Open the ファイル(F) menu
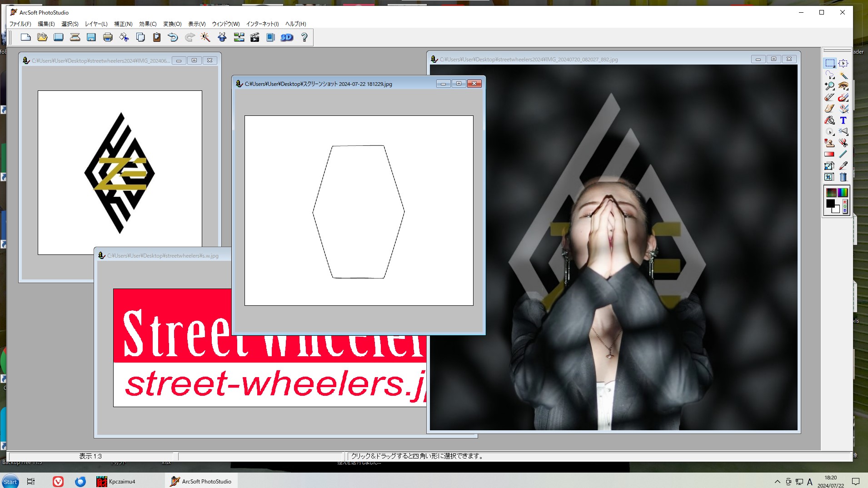 point(20,24)
